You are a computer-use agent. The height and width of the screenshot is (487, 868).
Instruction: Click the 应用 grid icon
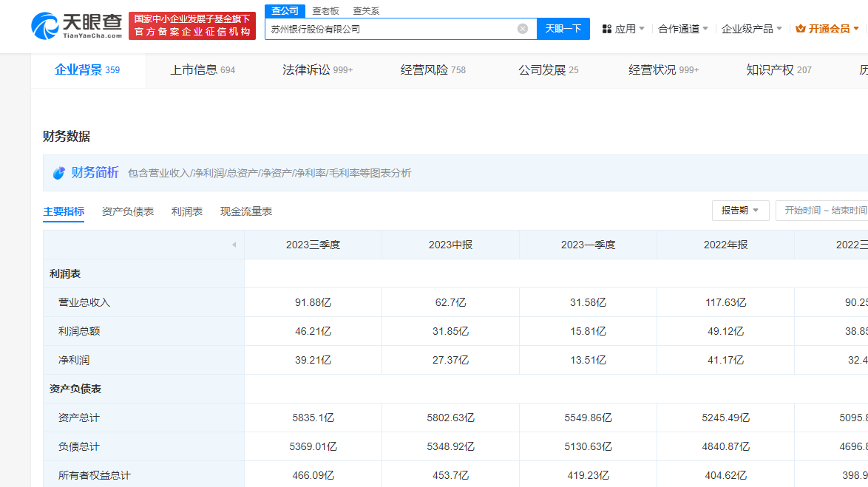pyautogui.click(x=607, y=29)
